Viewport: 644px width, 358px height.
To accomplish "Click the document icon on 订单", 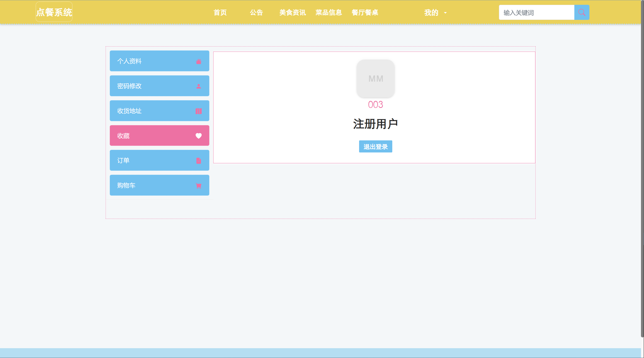I will (198, 161).
